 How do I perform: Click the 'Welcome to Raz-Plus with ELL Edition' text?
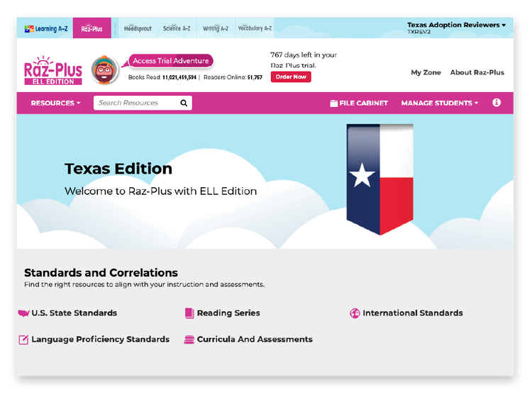(161, 191)
